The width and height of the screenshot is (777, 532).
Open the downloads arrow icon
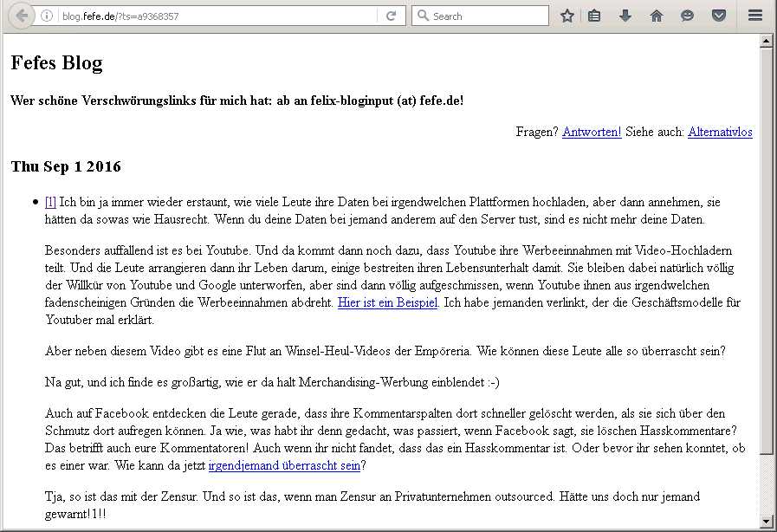pos(625,16)
